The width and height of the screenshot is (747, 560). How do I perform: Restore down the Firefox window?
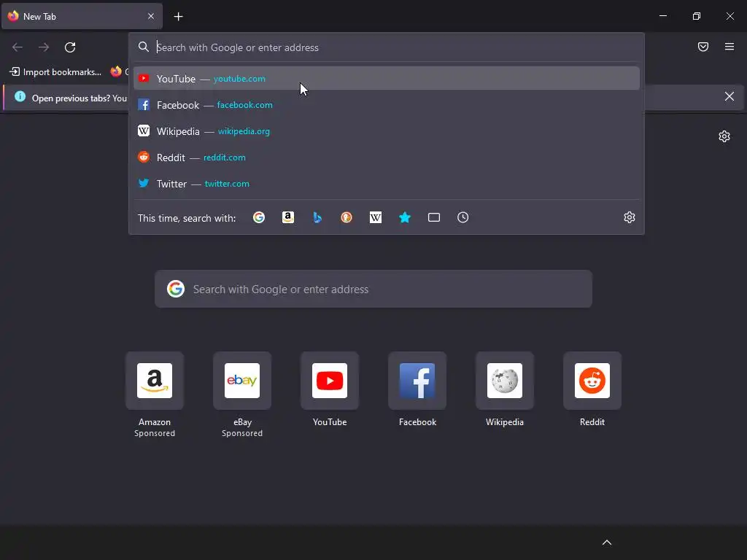coord(697,16)
